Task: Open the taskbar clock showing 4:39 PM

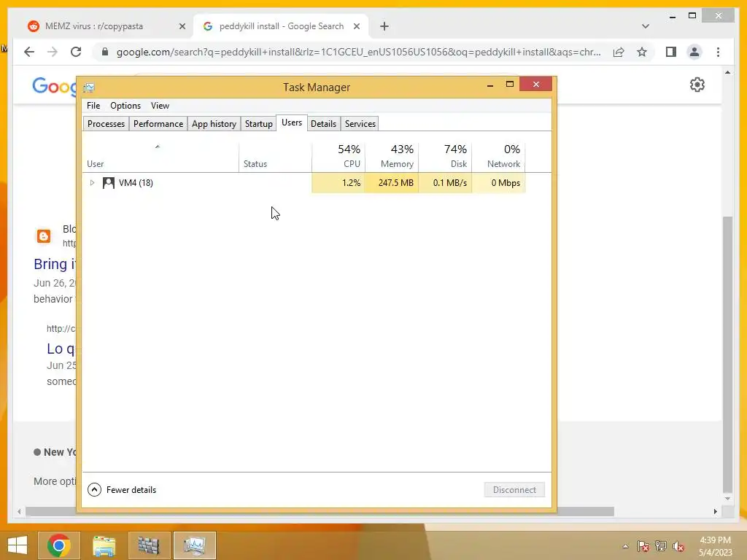Action: [715, 546]
